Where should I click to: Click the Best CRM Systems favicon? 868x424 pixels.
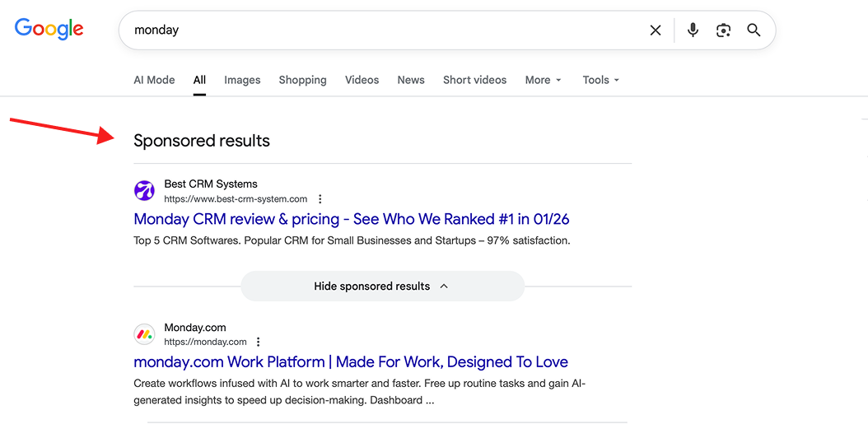[x=144, y=191]
